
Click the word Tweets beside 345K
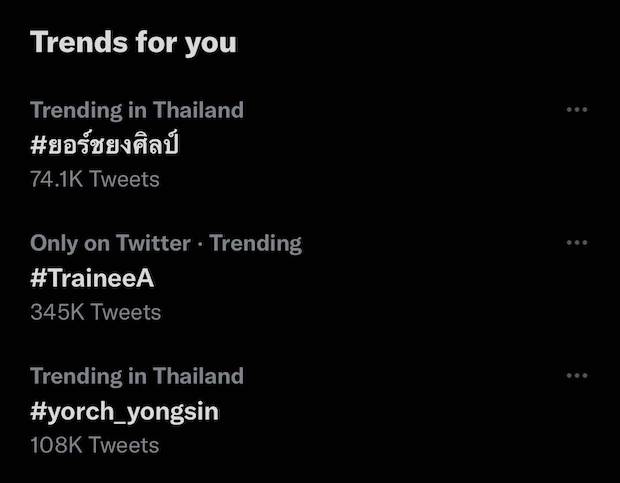click(x=125, y=312)
